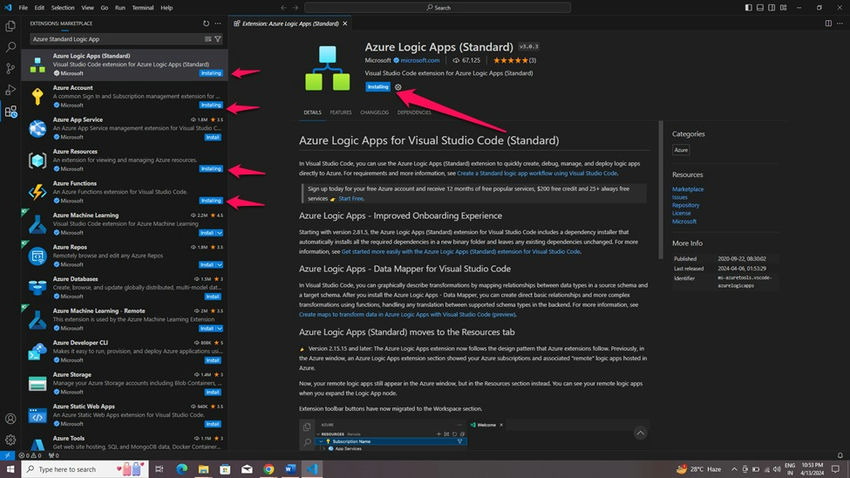This screenshot has height=478, width=850.
Task: Toggle the secondary side bar layout icon
Action: point(771,8)
